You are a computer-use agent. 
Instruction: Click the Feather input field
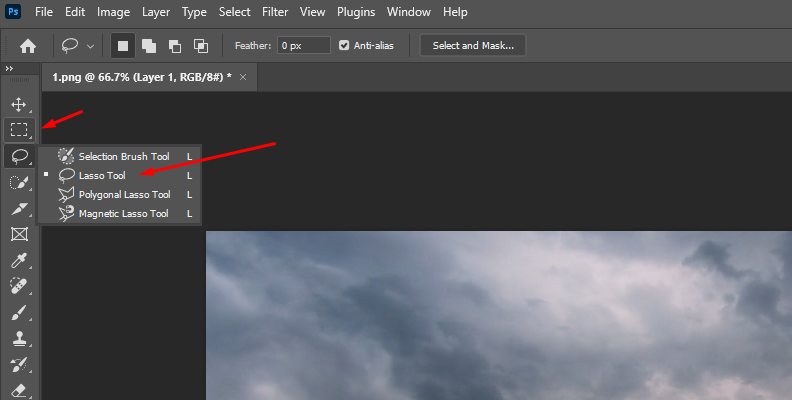(x=304, y=46)
